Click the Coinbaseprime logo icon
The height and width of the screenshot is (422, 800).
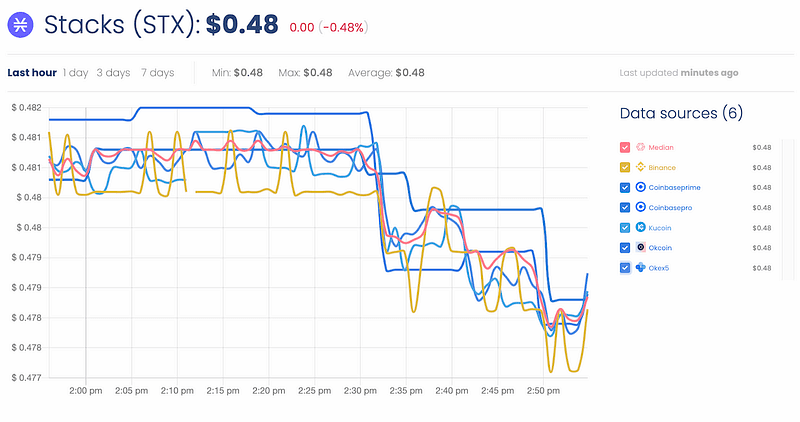[x=641, y=187]
